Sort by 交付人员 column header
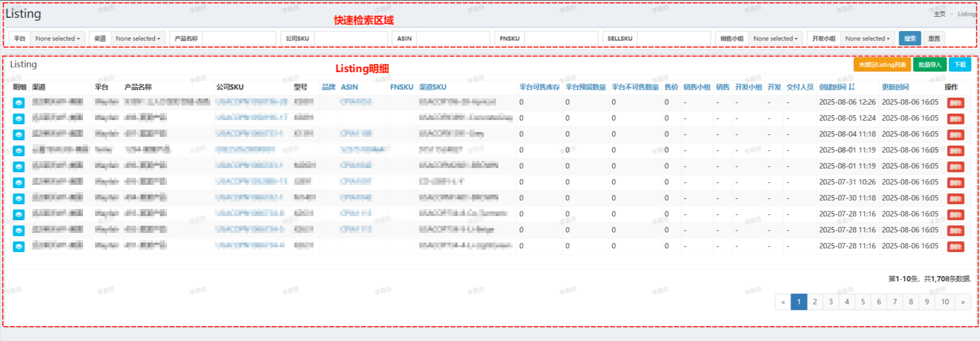This screenshot has width=980, height=341. (800, 87)
